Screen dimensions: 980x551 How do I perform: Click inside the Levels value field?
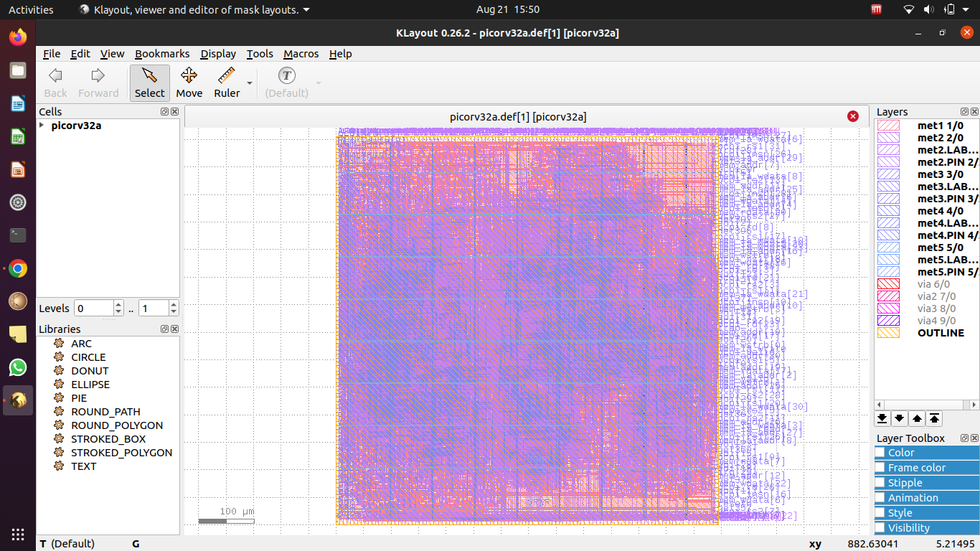click(92, 307)
